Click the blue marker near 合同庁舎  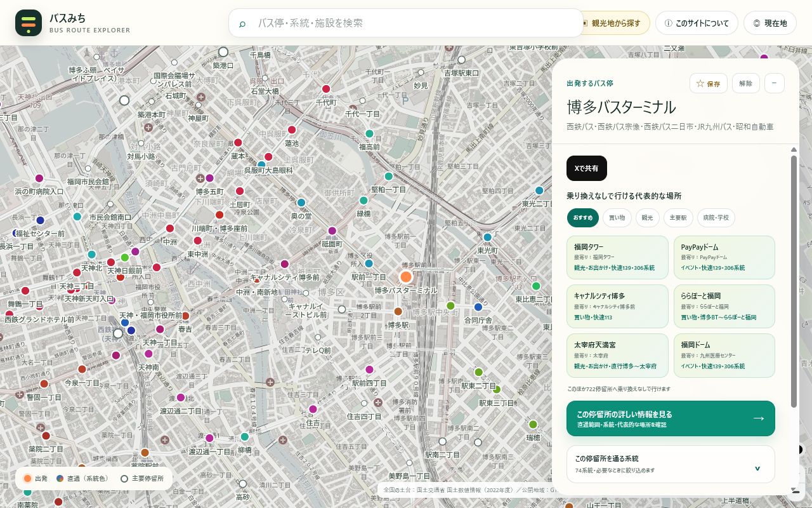tap(478, 307)
